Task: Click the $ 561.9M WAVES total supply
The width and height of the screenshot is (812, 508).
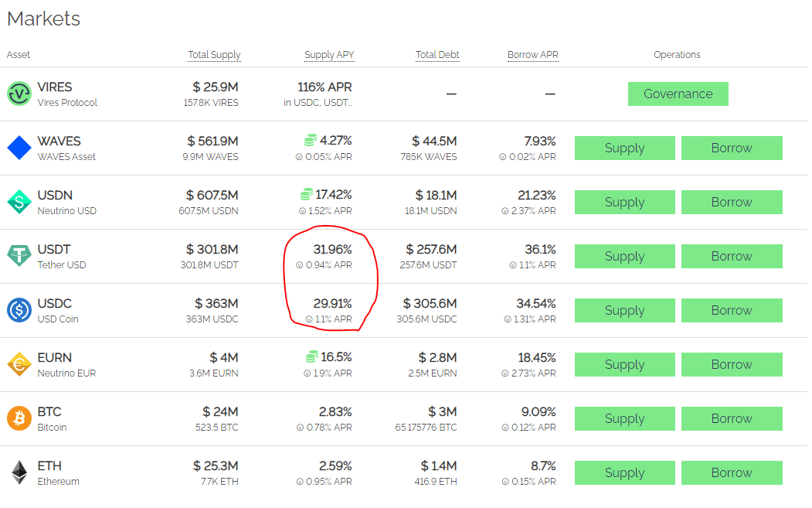Action: pos(212,141)
